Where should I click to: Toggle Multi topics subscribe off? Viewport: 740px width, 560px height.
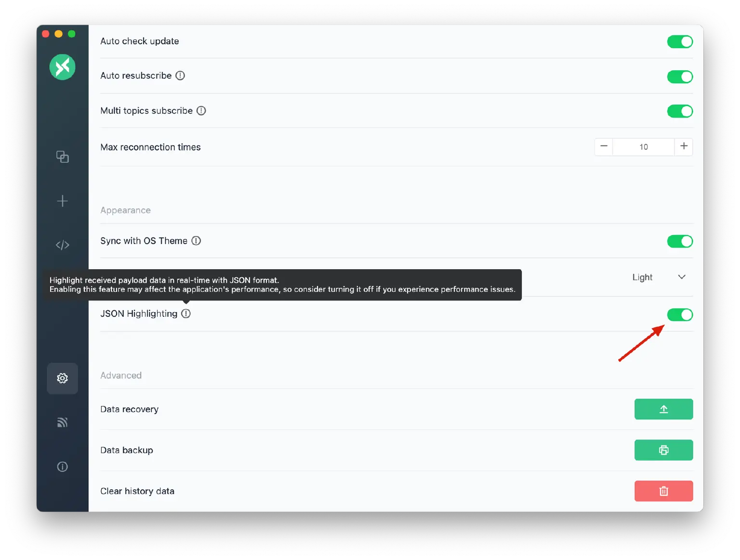(x=679, y=111)
